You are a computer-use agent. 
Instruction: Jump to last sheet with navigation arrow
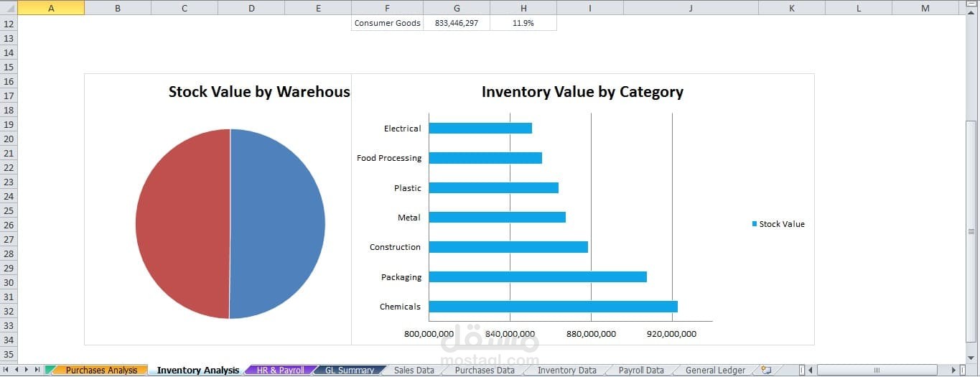[x=37, y=370]
